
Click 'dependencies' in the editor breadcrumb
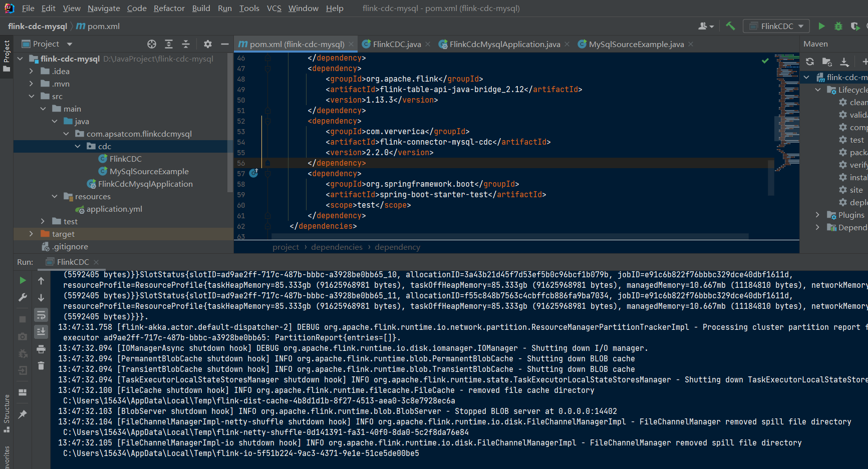coord(337,247)
